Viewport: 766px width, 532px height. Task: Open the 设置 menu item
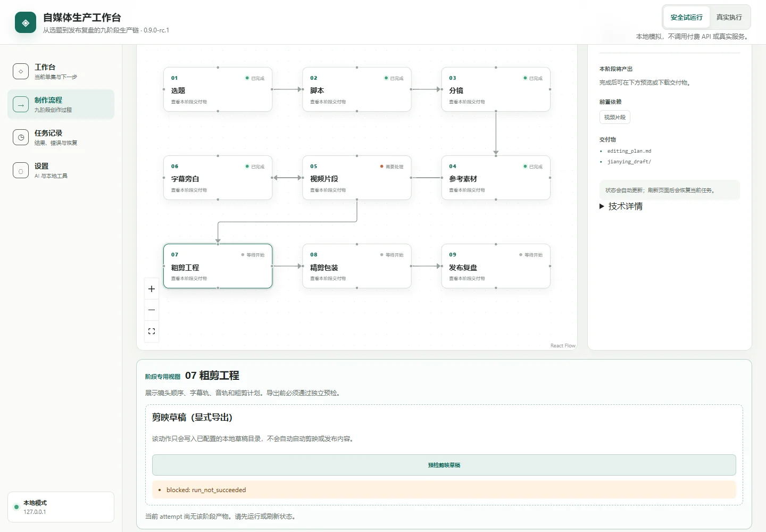(x=61, y=170)
